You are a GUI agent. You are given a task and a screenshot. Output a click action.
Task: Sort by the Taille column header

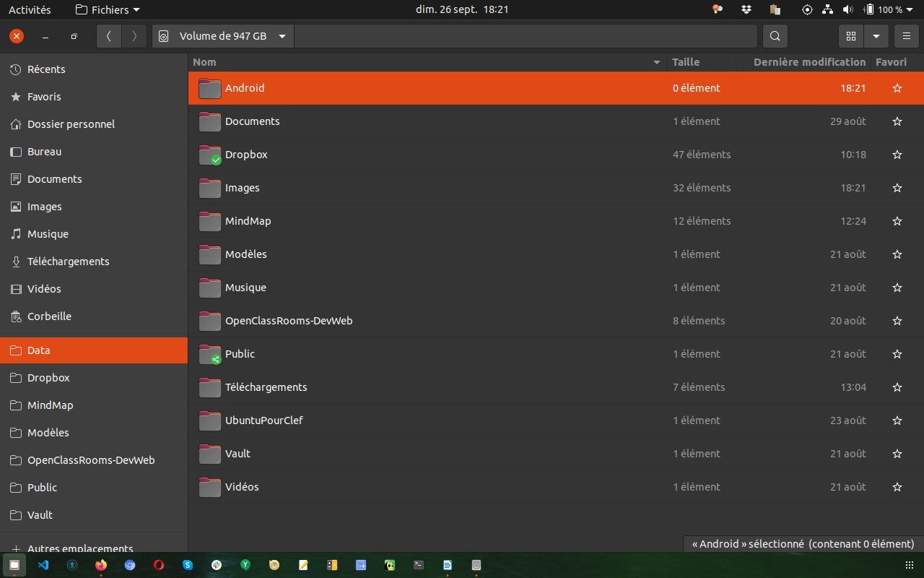(702, 62)
